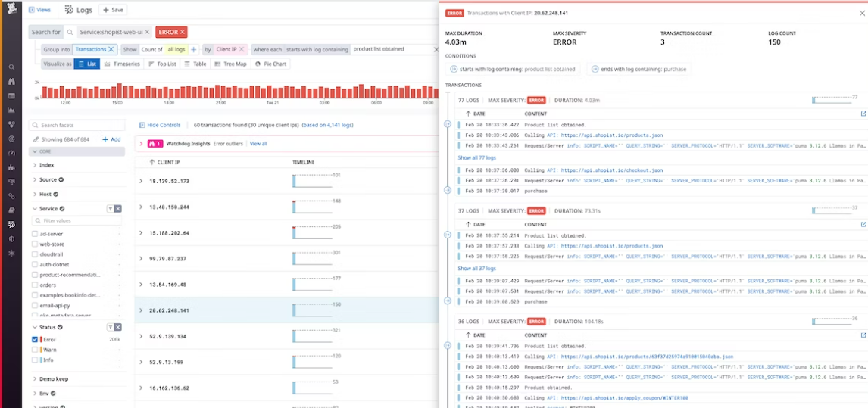868x408 pixels.
Task: Click in the Search facets field
Action: coord(77,125)
